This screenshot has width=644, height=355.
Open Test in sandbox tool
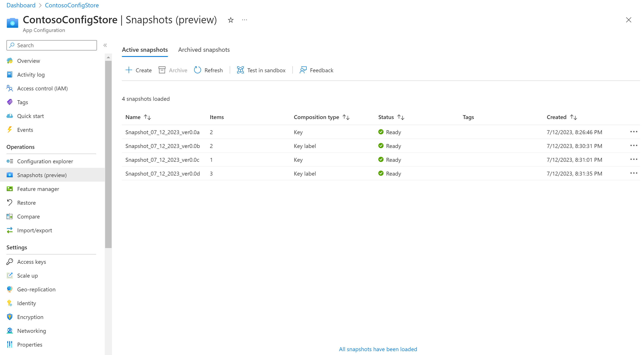pyautogui.click(x=261, y=70)
